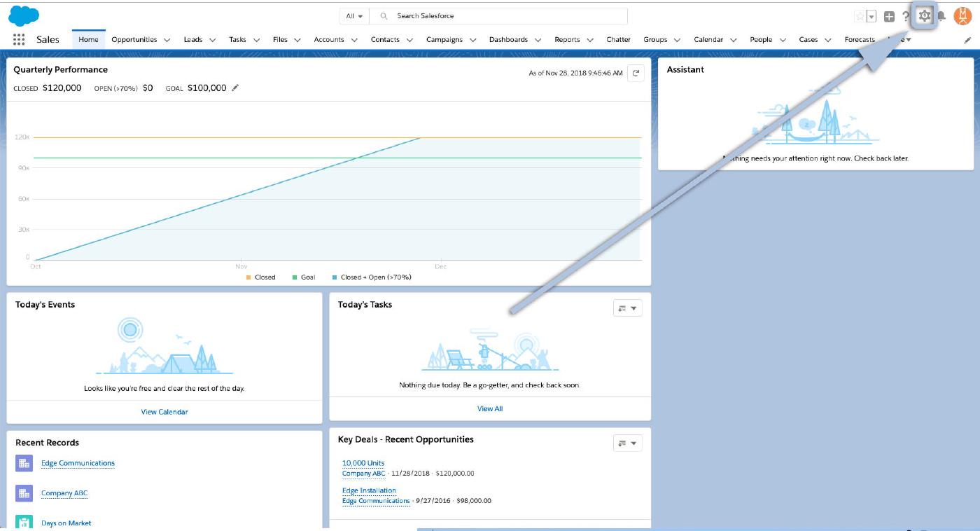Expand the Opportunities tab chevron
This screenshot has width=980, height=531.
tap(167, 40)
